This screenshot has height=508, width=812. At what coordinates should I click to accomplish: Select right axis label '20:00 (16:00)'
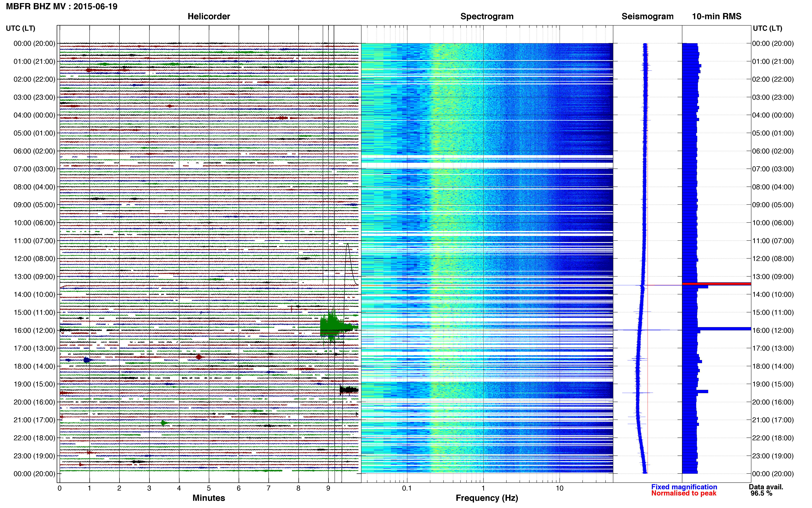coord(773,402)
